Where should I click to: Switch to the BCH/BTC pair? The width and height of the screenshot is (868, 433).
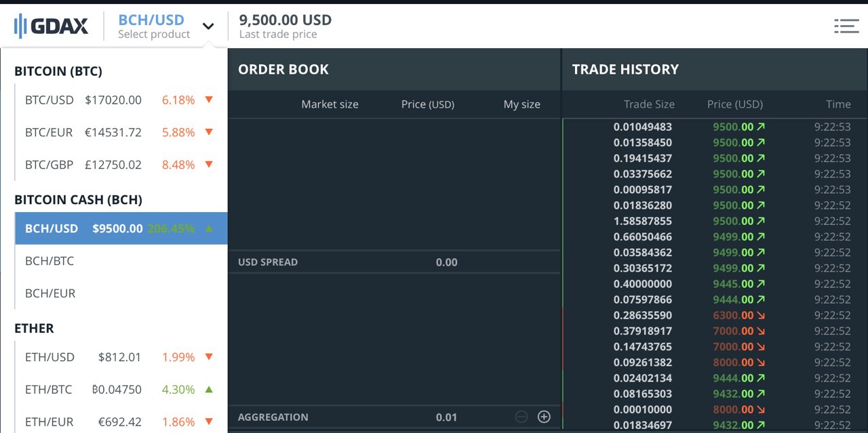pyautogui.click(x=121, y=261)
